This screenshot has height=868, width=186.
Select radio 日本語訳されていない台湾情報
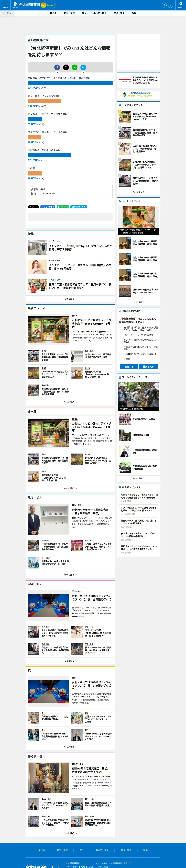point(121,354)
